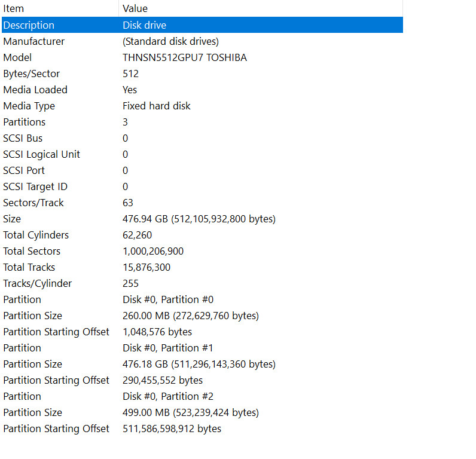Click Disk #0, Partition #1 value
The width and height of the screenshot is (476, 459).
tap(168, 348)
